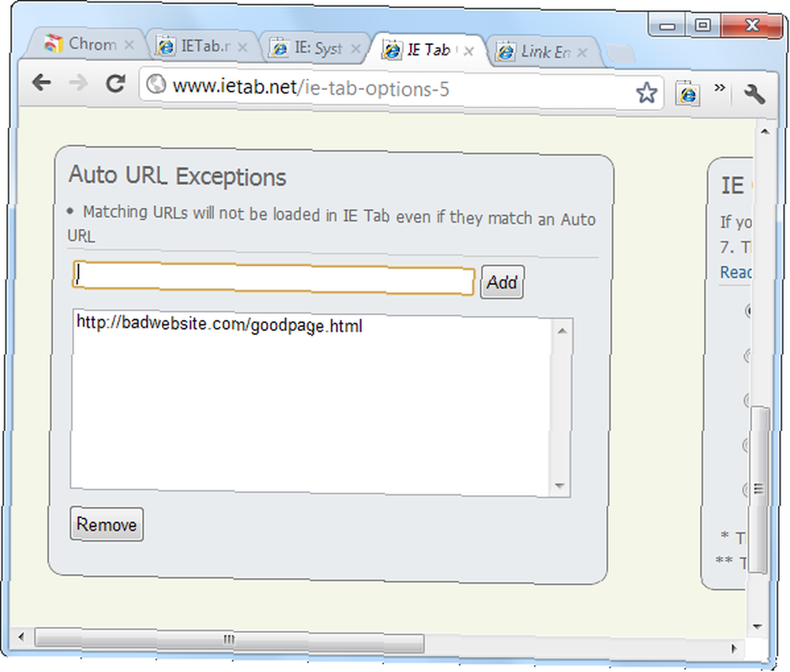Viewport: 790px width, 672px height.
Task: Click the Add button
Action: 502,282
